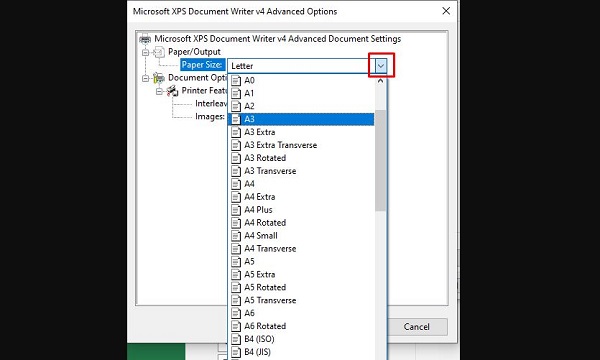Image resolution: width=600 pixels, height=360 pixels.
Task: Click the printer icon at tree root
Action: click(145, 39)
